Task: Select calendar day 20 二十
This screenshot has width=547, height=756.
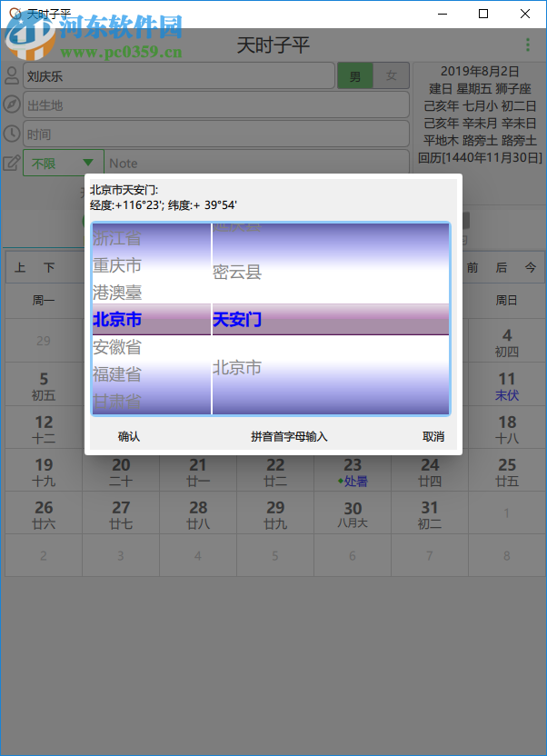Action: [x=121, y=471]
